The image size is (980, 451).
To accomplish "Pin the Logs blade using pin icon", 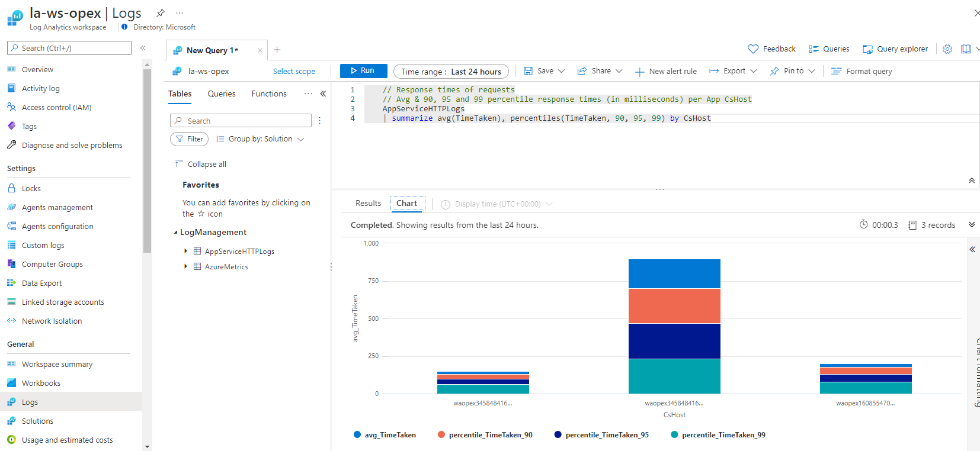I will [160, 12].
